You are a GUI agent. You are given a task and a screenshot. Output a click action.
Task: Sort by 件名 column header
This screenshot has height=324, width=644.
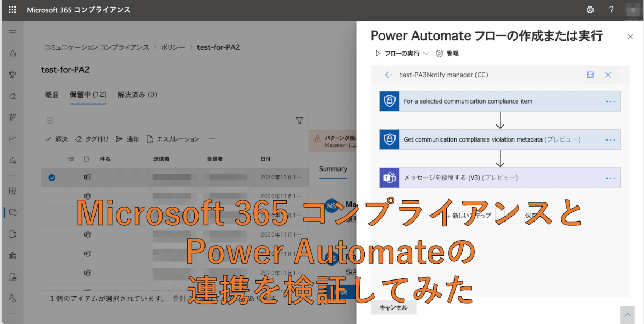coord(105,159)
